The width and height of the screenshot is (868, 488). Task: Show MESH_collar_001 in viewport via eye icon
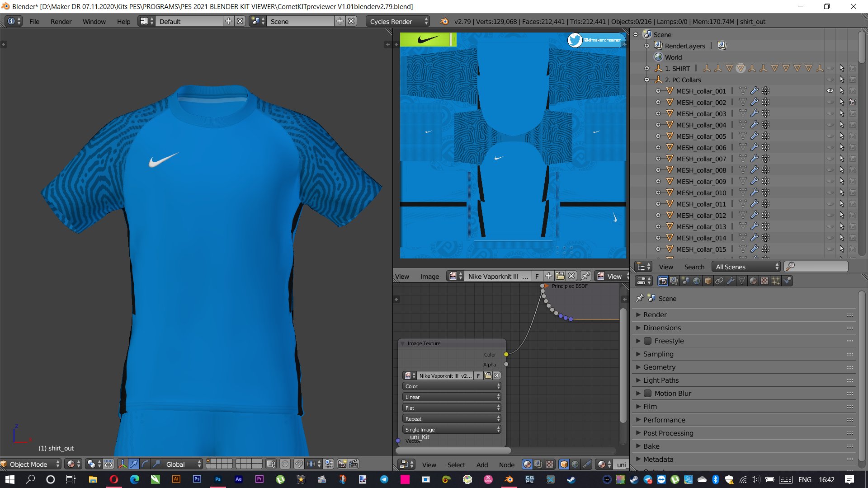coord(830,91)
